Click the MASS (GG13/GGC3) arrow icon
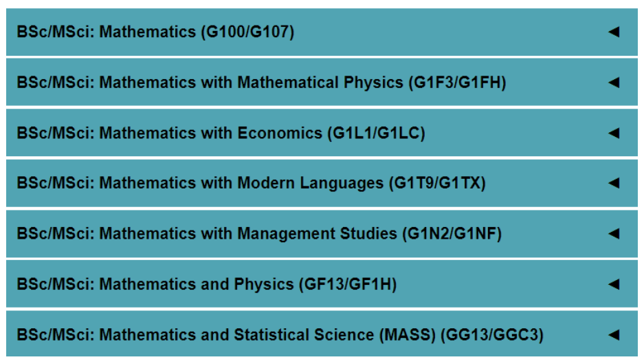Viewport: 644px width, 364px height. coord(614,334)
